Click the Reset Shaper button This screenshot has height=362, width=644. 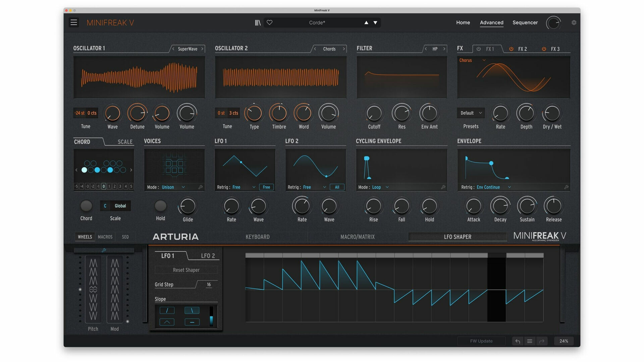[x=186, y=270]
